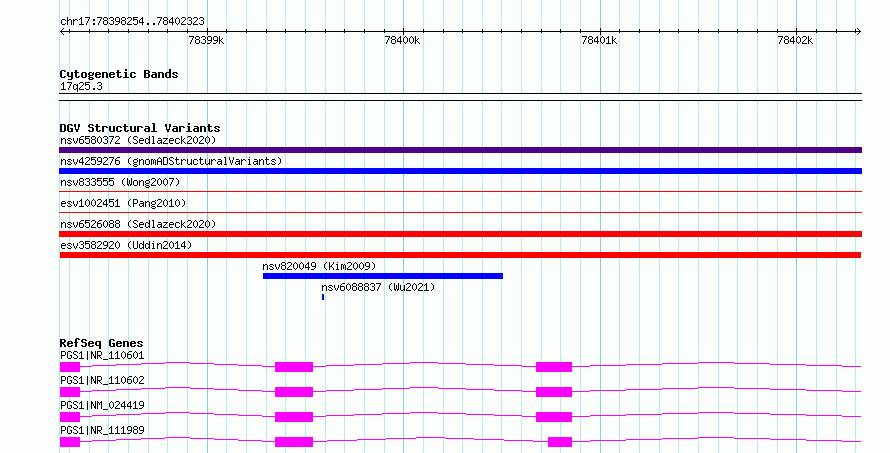Click the chr17:78398254..78402323 region label

click(x=132, y=22)
